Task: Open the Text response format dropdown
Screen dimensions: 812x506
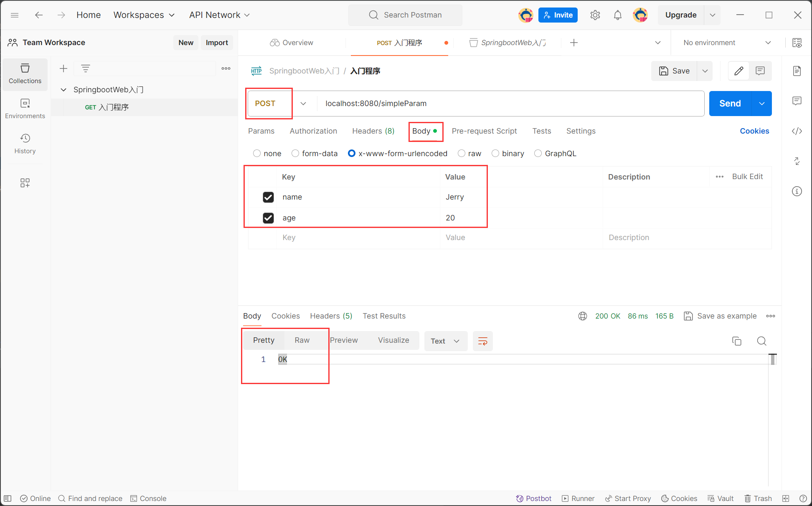Action: pos(446,341)
